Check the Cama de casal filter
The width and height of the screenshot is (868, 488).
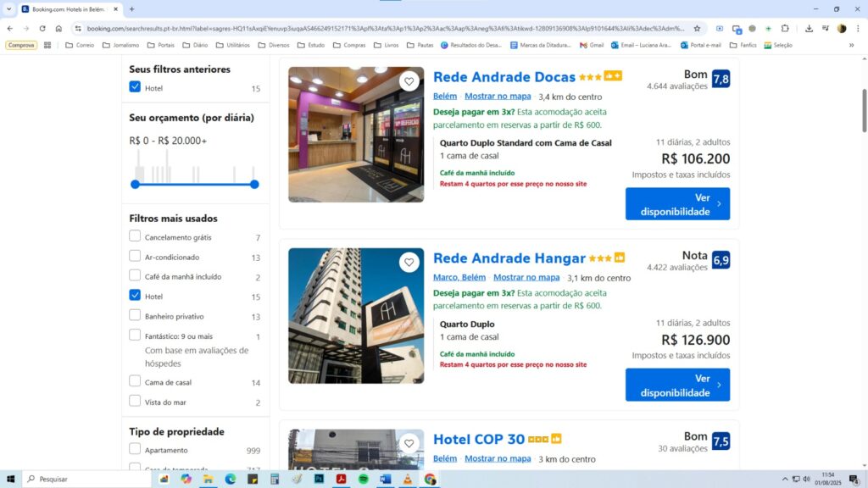pos(135,381)
